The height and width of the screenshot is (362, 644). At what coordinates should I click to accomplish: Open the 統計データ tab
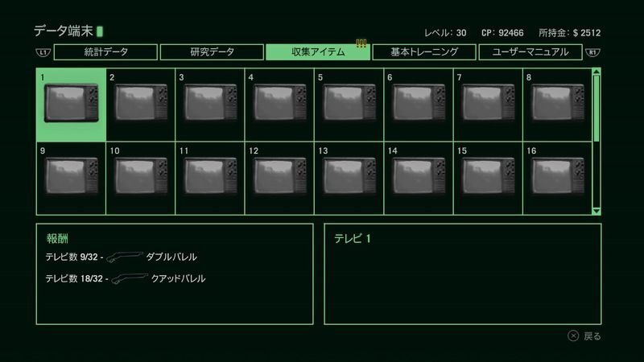pyautogui.click(x=105, y=52)
